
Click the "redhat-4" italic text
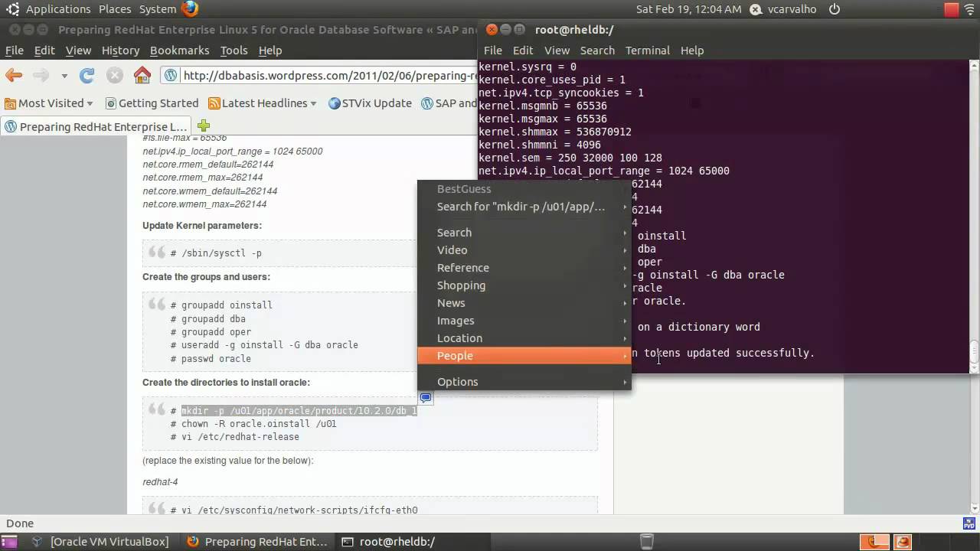(x=160, y=482)
